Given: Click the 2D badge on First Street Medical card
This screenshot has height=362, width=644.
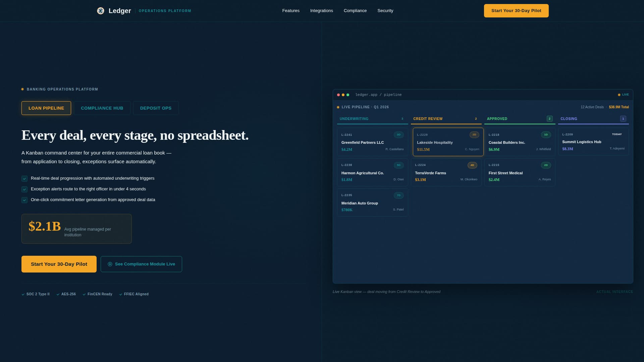Looking at the screenshot, I should point(546,165).
